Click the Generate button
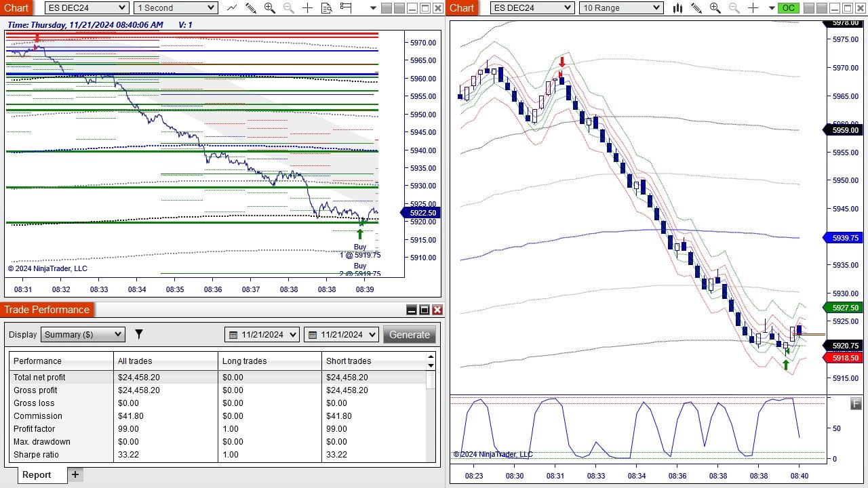Screen dimensions: 868x488 click(x=410, y=334)
